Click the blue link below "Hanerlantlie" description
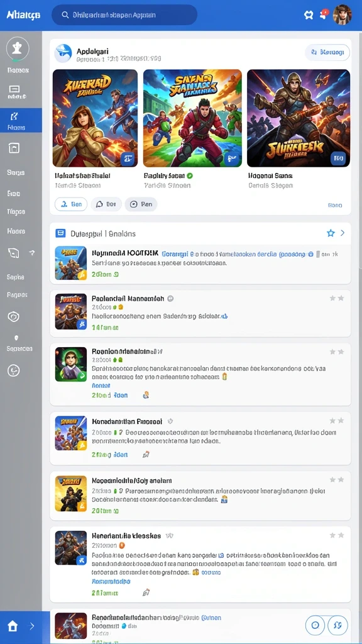Screen dimensions: 362x644 [x=111, y=582]
